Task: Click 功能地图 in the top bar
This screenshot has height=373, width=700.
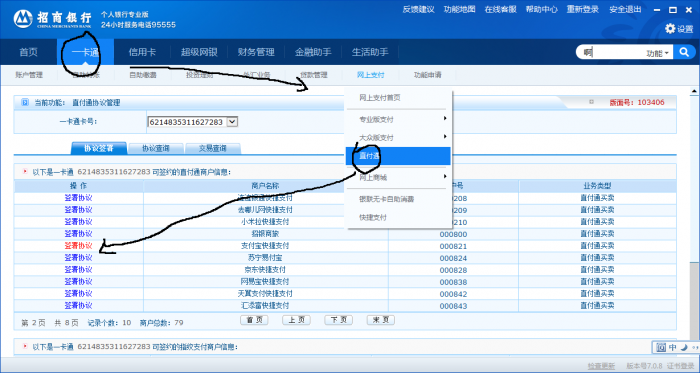Action: pos(460,9)
